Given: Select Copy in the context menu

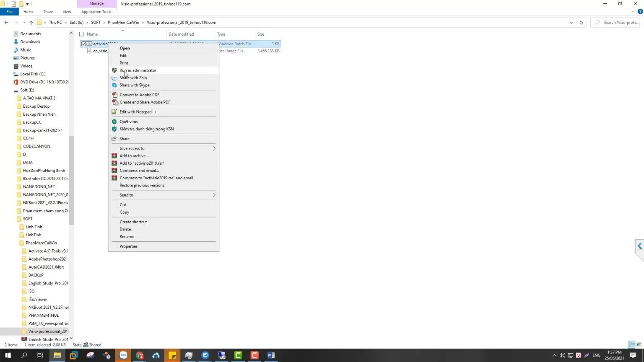Looking at the screenshot, I should coord(124,212).
